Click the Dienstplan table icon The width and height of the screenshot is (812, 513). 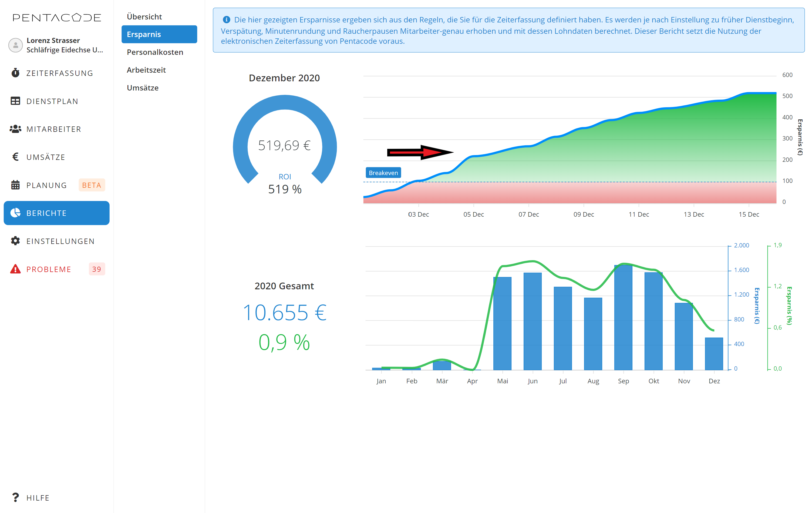pyautogui.click(x=15, y=101)
